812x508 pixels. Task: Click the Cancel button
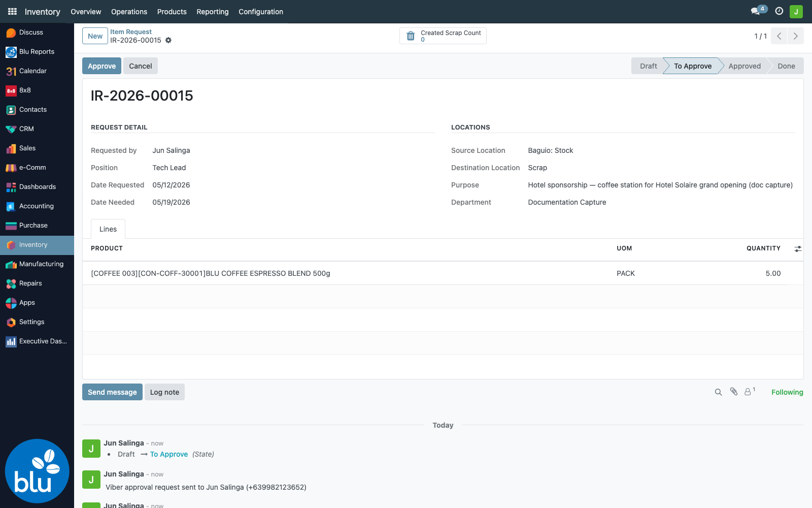(141, 66)
